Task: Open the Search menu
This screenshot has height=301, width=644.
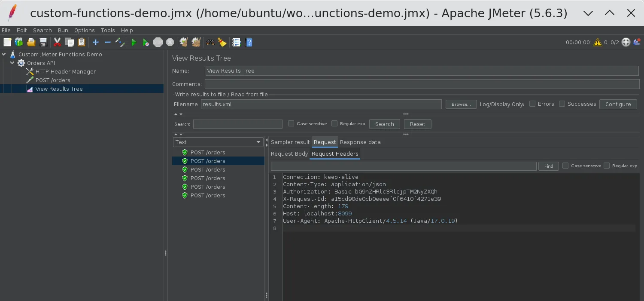Action: tap(42, 30)
